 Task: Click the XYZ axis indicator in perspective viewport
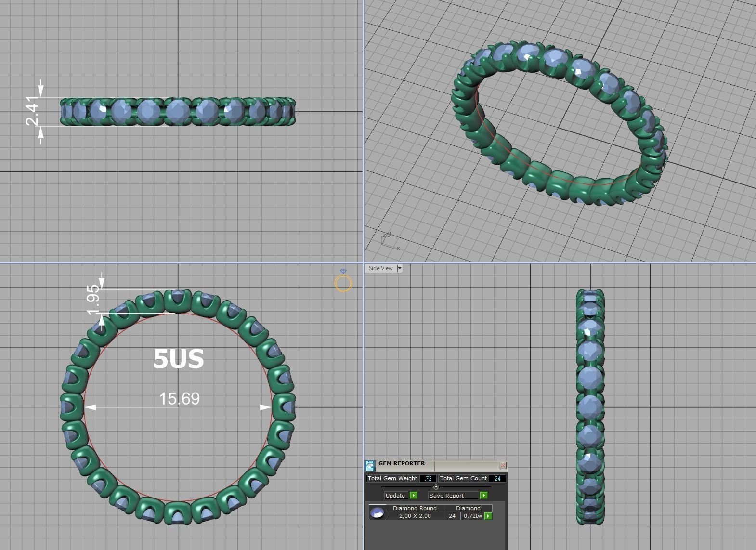coord(391,240)
